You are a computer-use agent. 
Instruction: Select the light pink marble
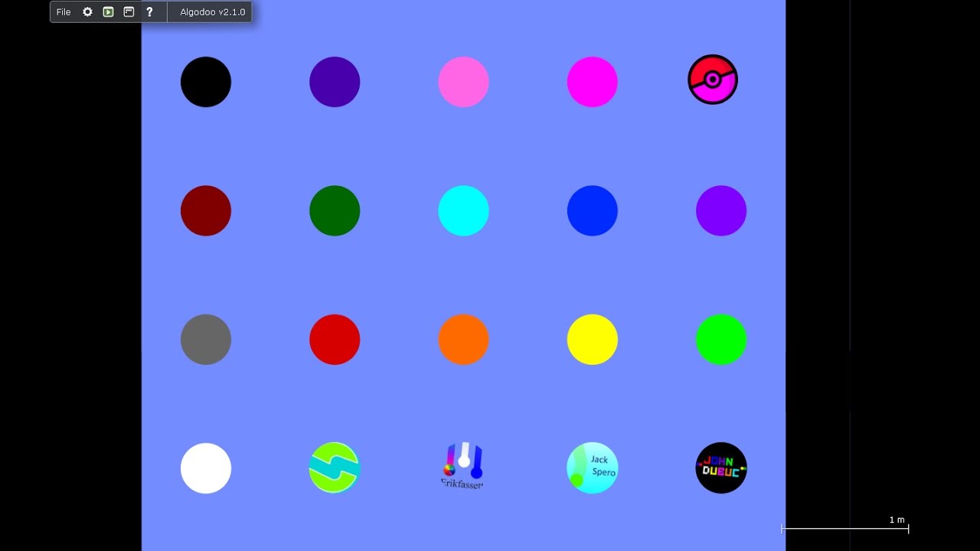point(463,82)
